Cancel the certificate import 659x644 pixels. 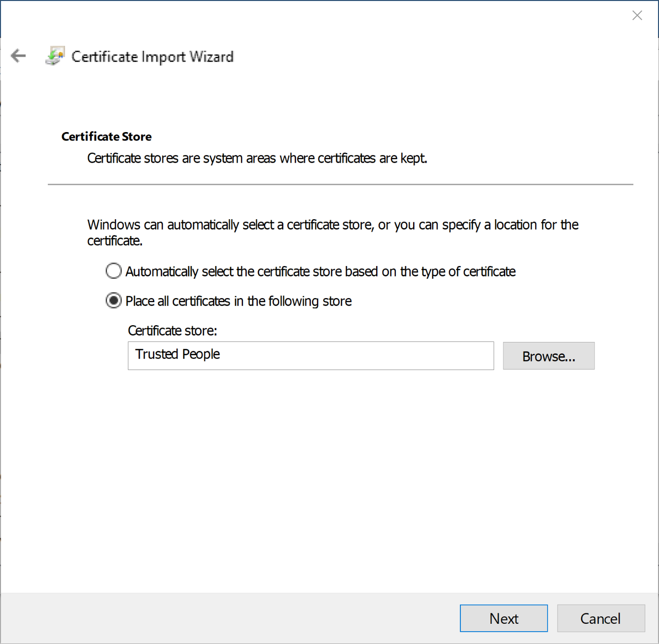click(x=601, y=618)
